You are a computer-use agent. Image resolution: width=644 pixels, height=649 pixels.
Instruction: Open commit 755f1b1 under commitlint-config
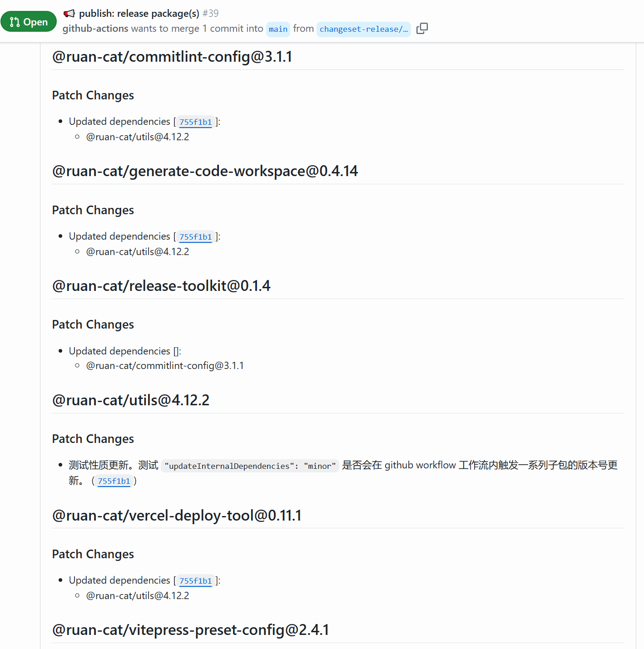click(195, 122)
